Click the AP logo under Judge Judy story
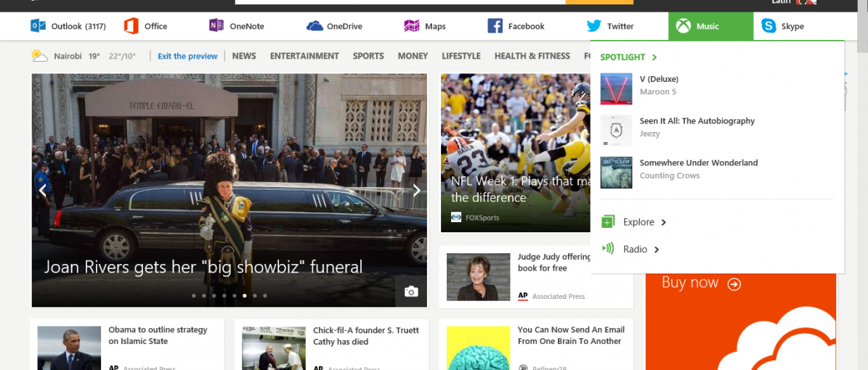This screenshot has height=370, width=868. point(522,297)
